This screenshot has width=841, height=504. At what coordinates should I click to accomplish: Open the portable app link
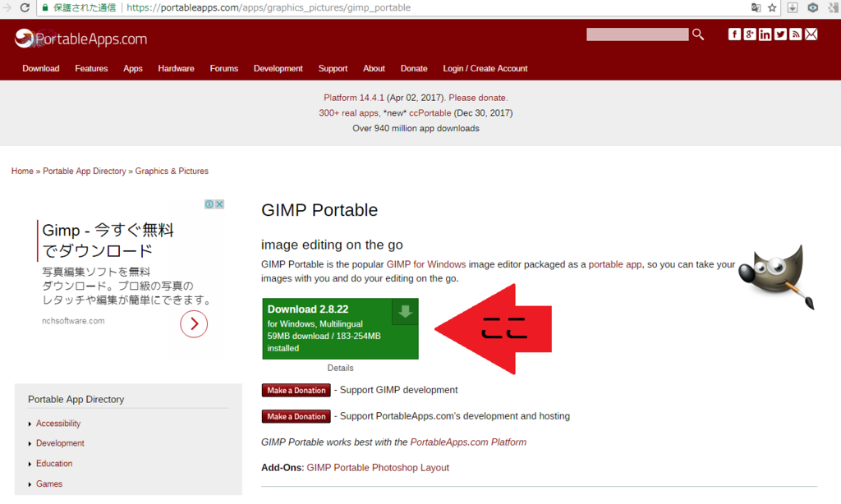[614, 264]
